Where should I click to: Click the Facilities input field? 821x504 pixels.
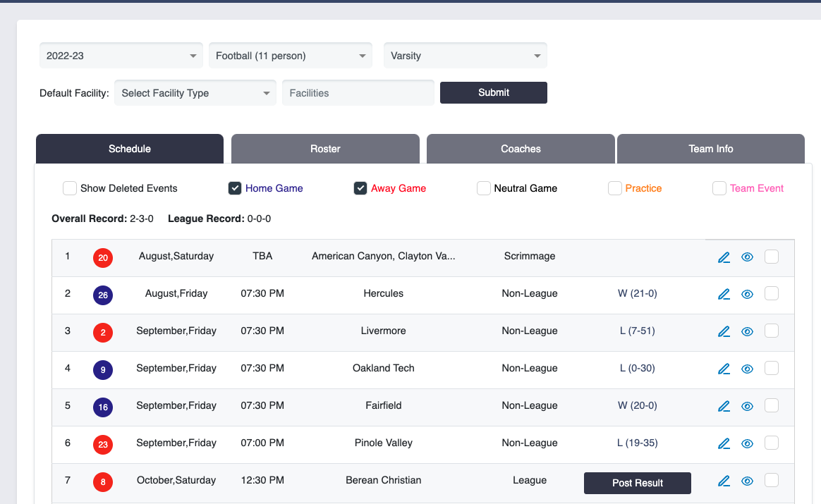[x=358, y=93]
